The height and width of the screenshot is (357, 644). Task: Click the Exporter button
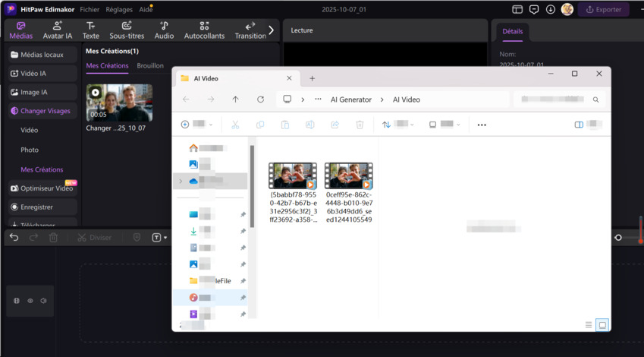603,10
